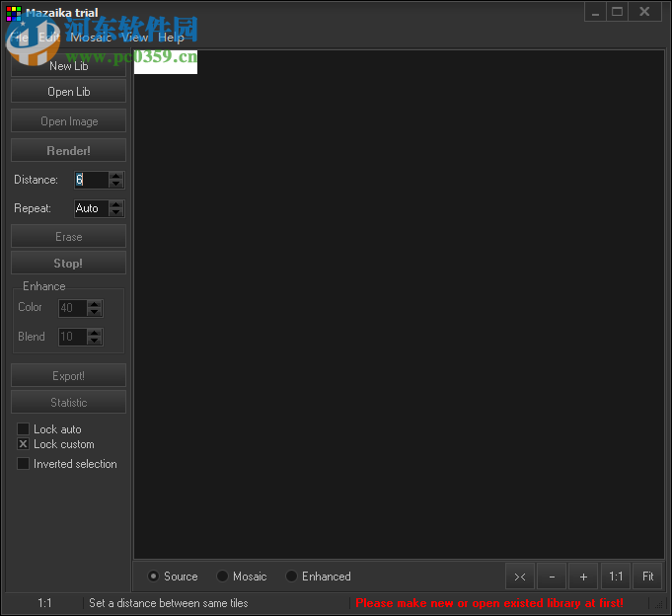The image size is (672, 616).
Task: Zoom out with the minus button
Action: pyautogui.click(x=552, y=577)
